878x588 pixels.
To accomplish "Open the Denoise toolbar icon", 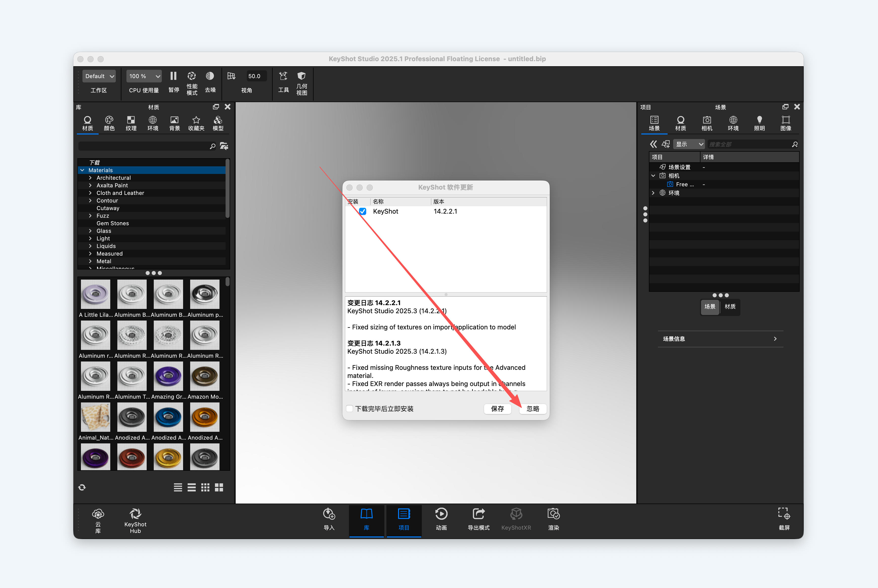I will click(210, 76).
